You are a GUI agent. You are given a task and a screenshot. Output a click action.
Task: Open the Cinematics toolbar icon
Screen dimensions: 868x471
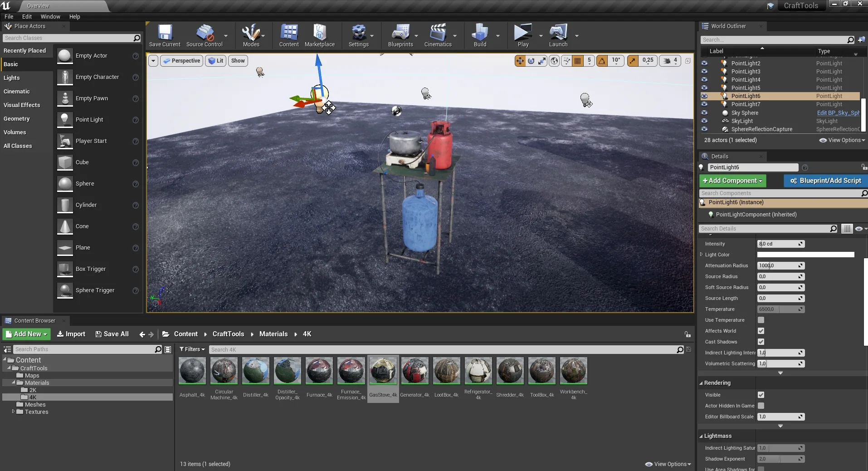(438, 35)
